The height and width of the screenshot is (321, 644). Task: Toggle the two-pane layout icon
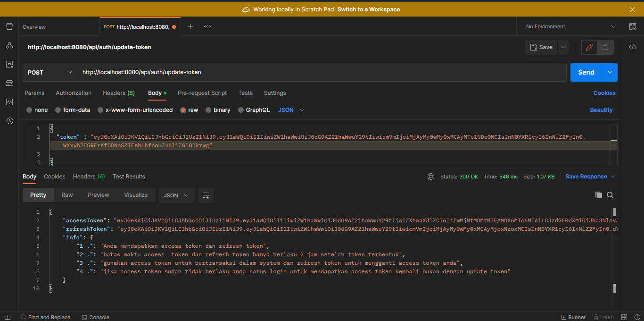point(624,317)
